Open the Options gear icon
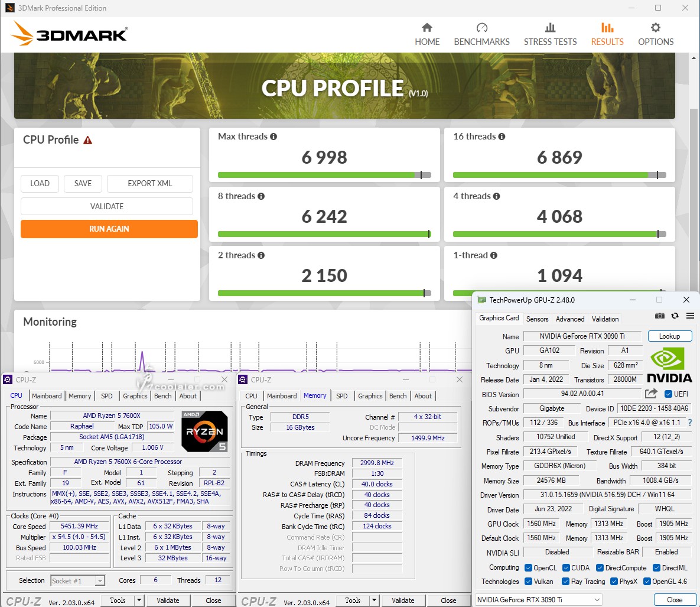 pyautogui.click(x=655, y=28)
